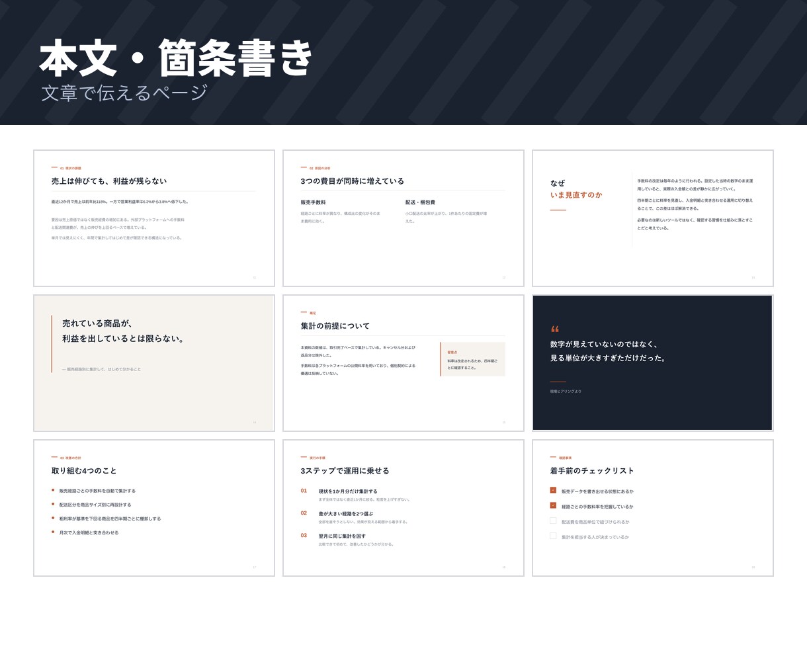Toggle the 経路ごとの手数料率を把握しているか checkbox
The height and width of the screenshot is (672, 807).
click(x=553, y=505)
